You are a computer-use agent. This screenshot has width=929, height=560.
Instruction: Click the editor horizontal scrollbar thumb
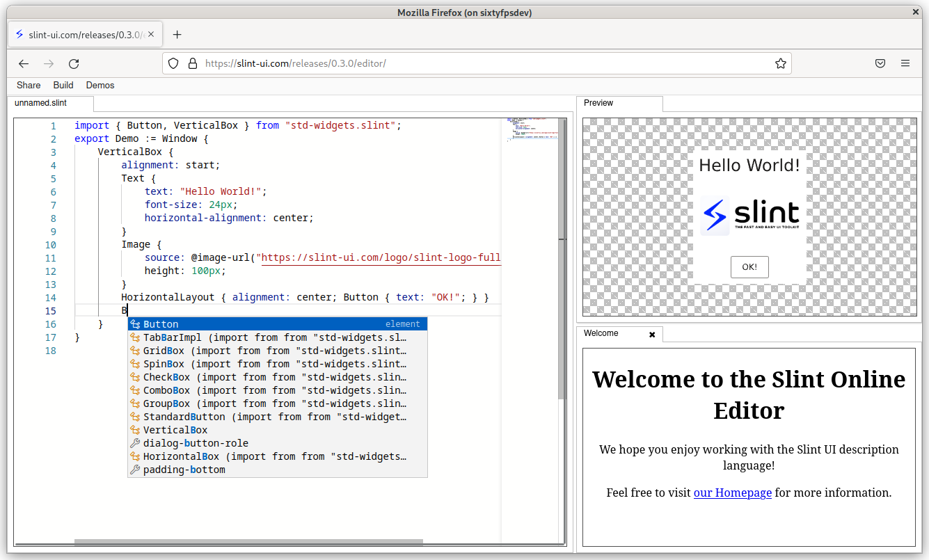[248, 543]
